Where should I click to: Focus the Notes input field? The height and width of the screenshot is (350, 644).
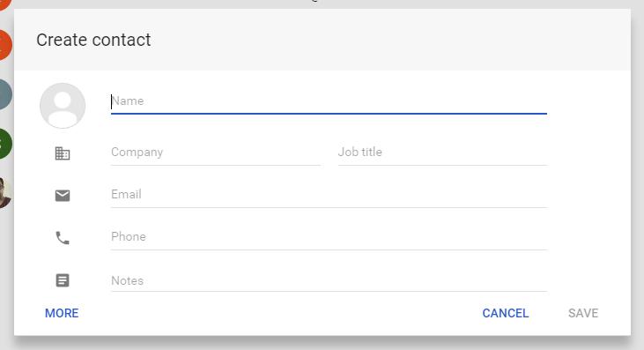click(329, 281)
